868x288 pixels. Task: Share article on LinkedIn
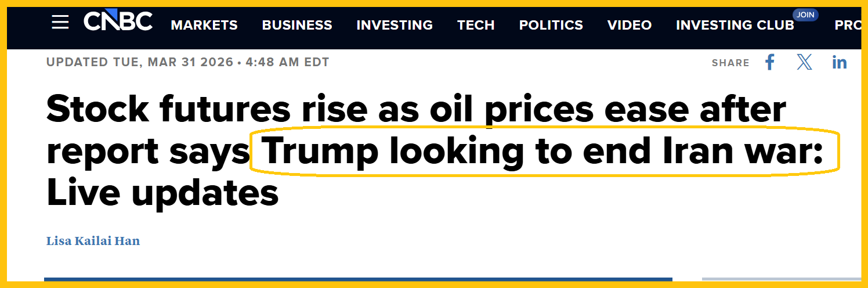pyautogui.click(x=839, y=62)
